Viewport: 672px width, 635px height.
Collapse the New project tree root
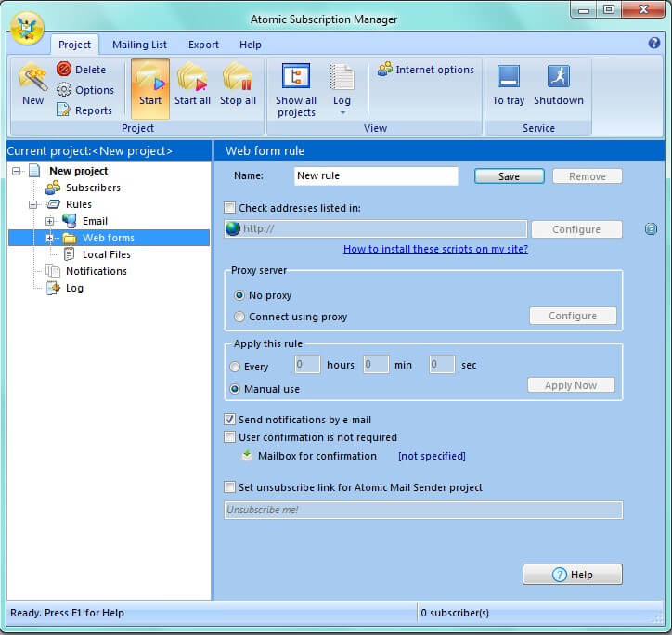tap(17, 171)
